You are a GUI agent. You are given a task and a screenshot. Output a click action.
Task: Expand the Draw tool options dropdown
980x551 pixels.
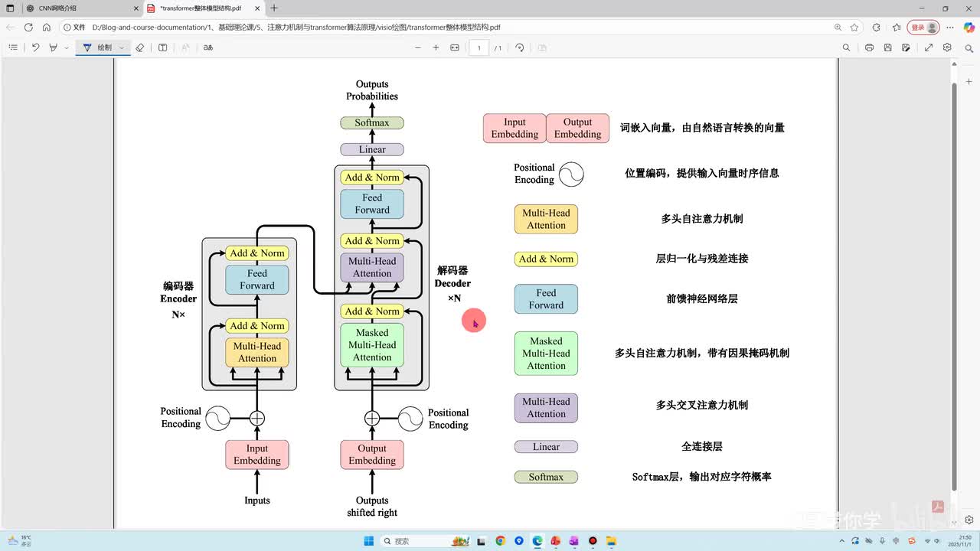[x=122, y=47]
